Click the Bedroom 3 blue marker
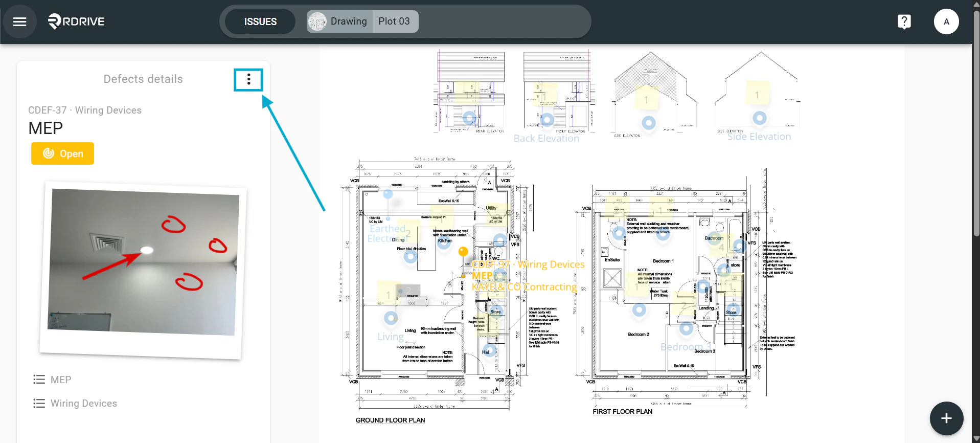The height and width of the screenshot is (443, 980). [686, 328]
